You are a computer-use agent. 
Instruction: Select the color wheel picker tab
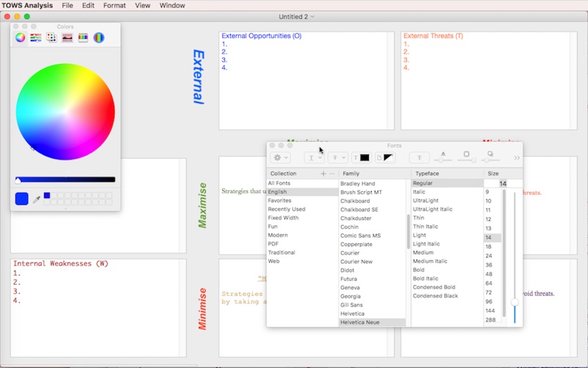pyautogui.click(x=21, y=38)
